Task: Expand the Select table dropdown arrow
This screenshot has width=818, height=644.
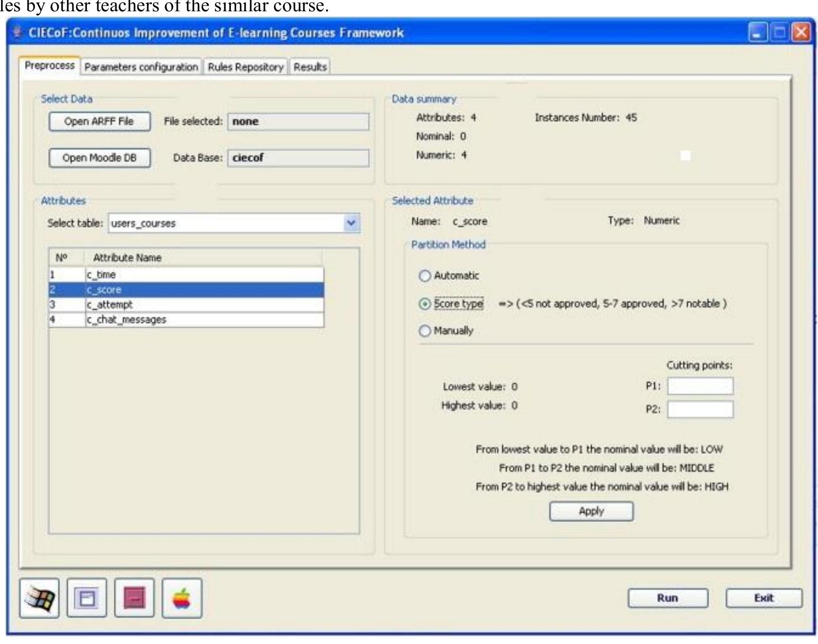Action: [x=351, y=223]
